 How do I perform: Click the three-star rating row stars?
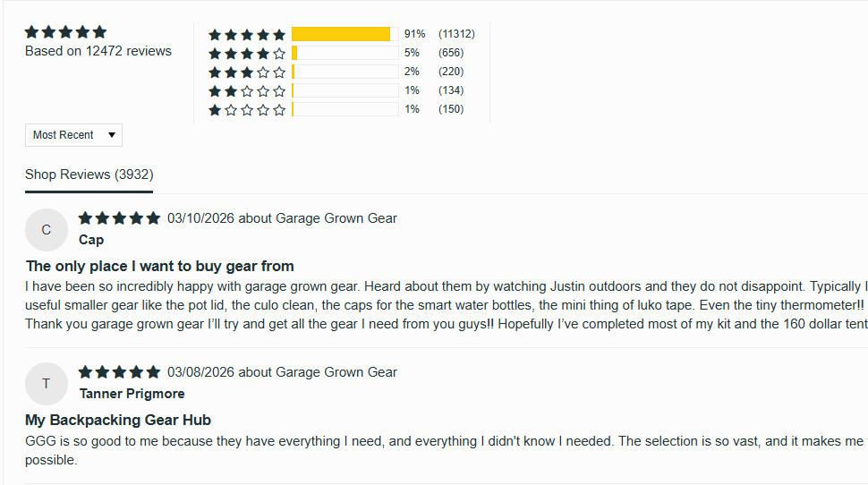pos(247,72)
